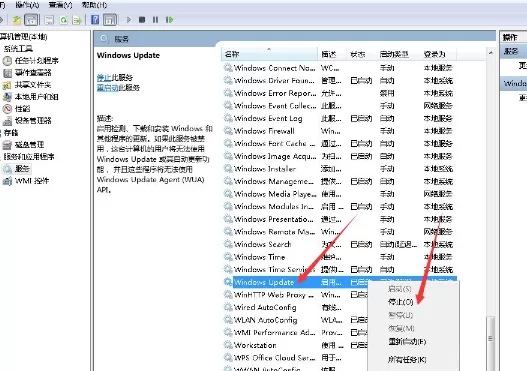Image resolution: width=527 pixels, height=371 pixels.
Task: Select the Windows Remote Management service row
Action: coord(339,232)
